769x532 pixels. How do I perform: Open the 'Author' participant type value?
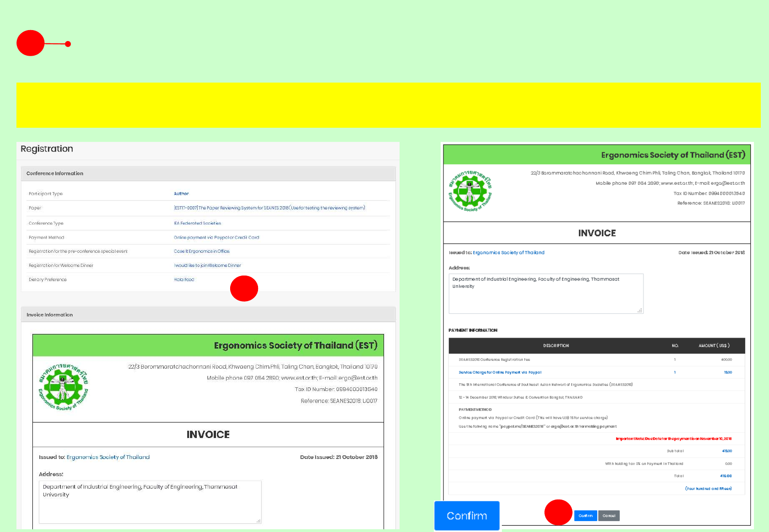[181, 193]
